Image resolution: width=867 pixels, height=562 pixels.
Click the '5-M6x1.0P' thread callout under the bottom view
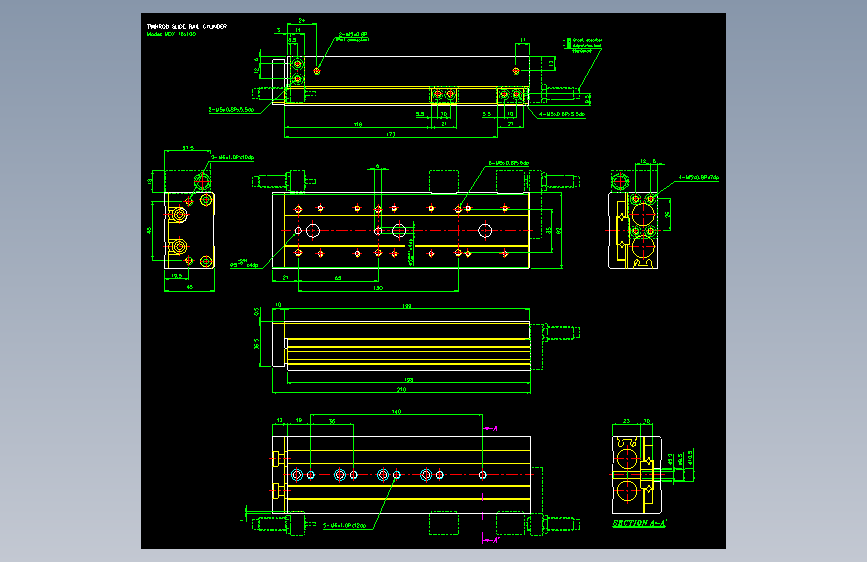344,526
